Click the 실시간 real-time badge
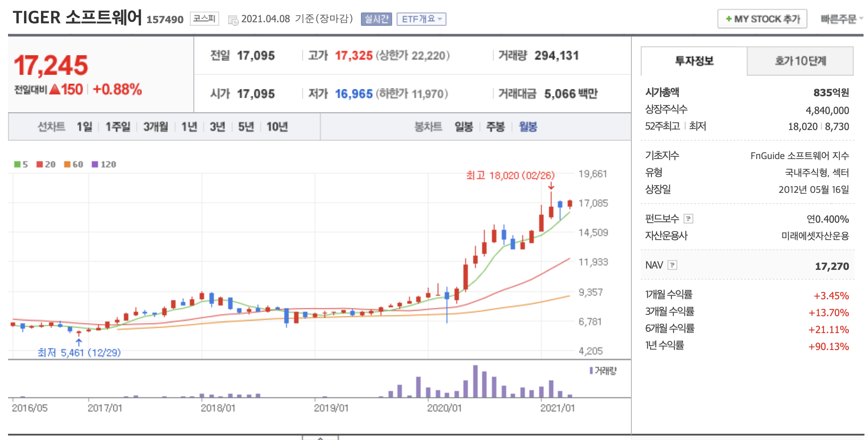This screenshot has width=868, height=440. (x=377, y=19)
